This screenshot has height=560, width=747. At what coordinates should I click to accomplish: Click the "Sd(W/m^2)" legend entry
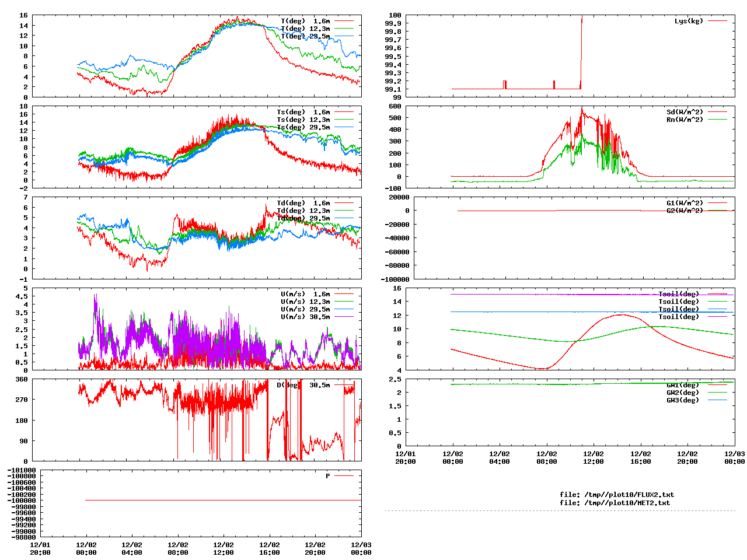pos(685,112)
